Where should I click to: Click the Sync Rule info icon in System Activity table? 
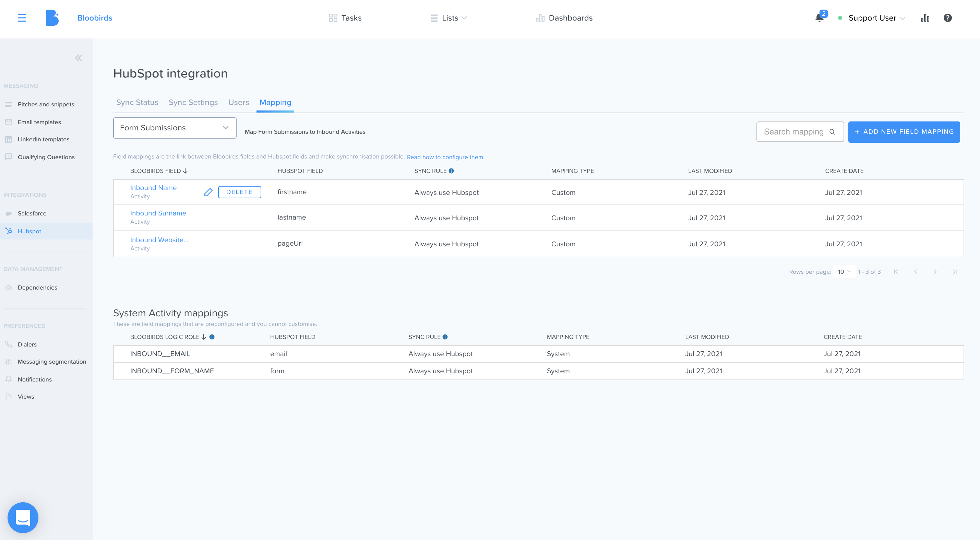tap(445, 337)
